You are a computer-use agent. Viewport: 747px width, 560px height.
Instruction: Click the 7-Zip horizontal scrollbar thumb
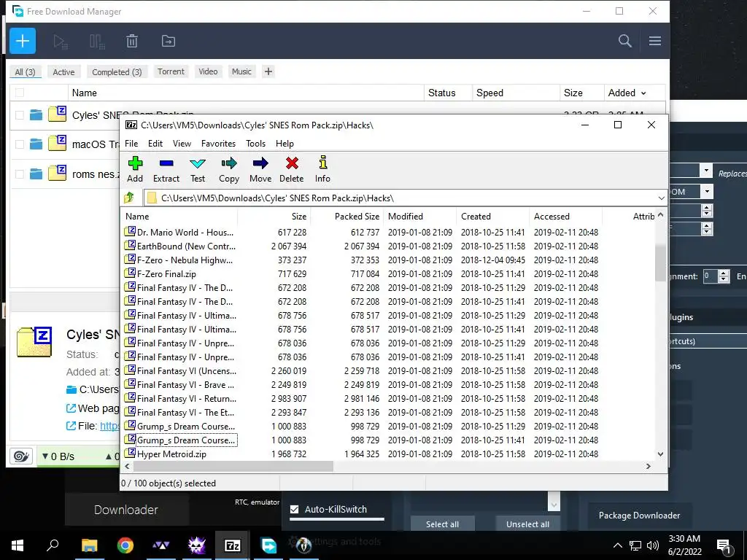[232, 466]
